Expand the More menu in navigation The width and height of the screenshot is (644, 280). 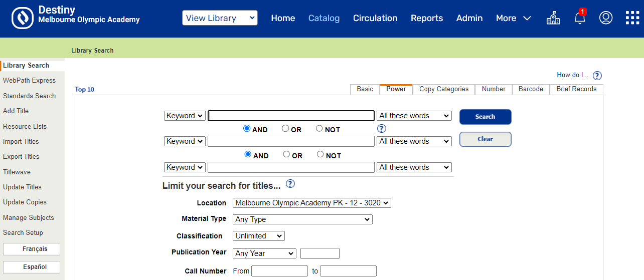click(x=513, y=18)
